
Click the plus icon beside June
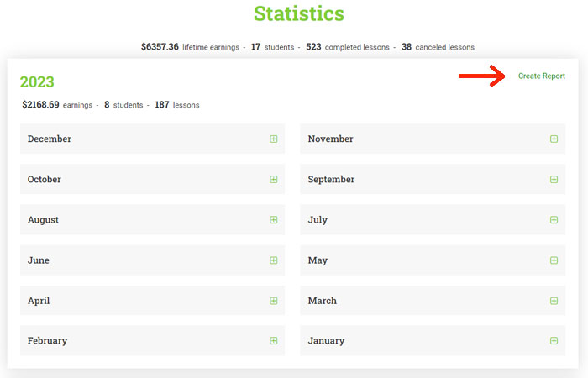click(273, 260)
